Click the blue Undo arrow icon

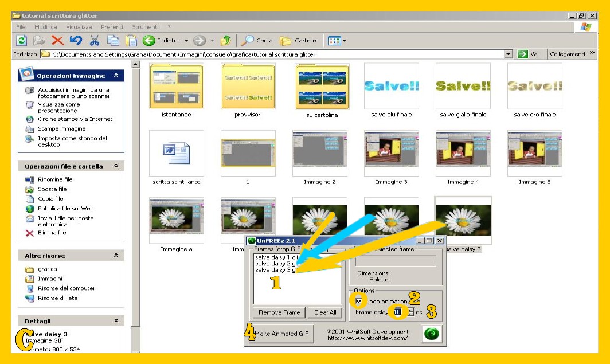pos(76,41)
